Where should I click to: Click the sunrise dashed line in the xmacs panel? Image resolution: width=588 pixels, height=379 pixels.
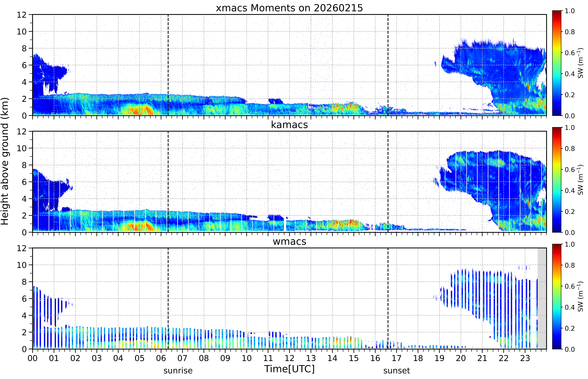[168, 65]
